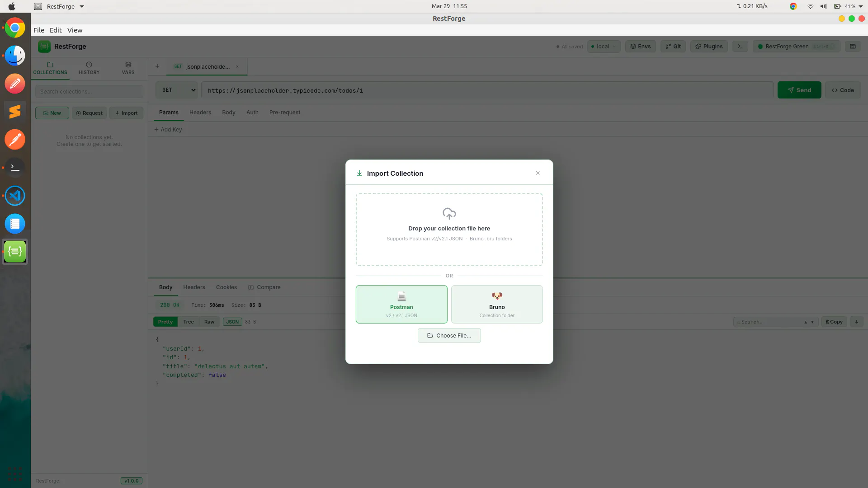The width and height of the screenshot is (868, 488).
Task: Show the response Cookies tab
Action: point(226,287)
